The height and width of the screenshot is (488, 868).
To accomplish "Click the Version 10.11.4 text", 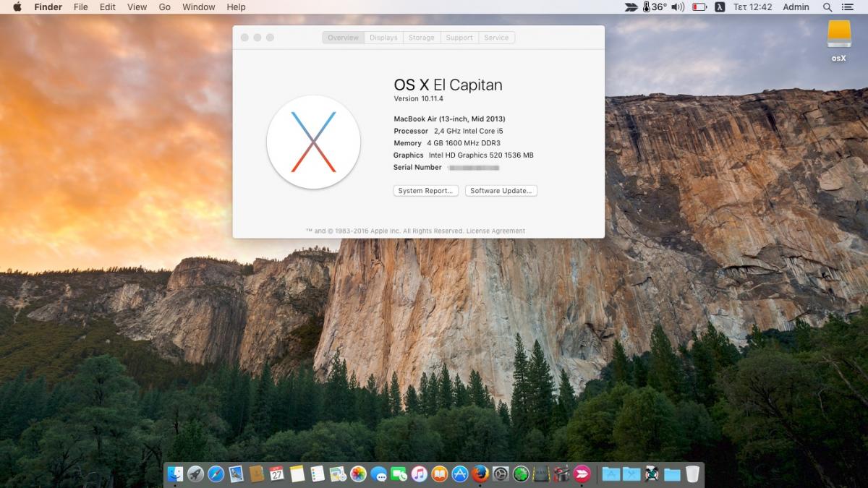I will coord(418,99).
